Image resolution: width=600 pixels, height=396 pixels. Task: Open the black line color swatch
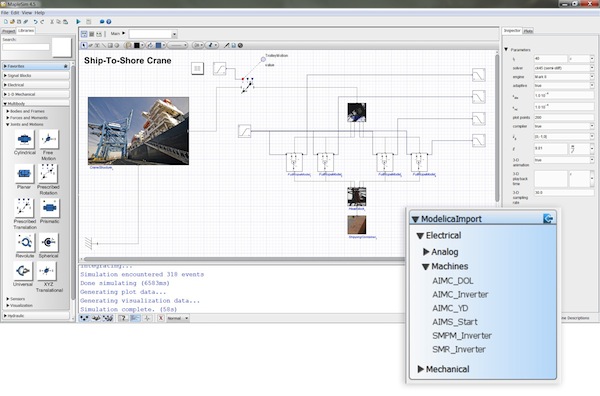pos(137,45)
